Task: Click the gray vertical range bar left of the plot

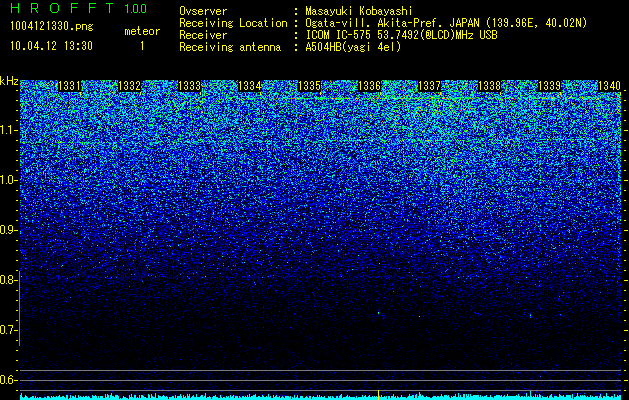Action: coord(20,308)
